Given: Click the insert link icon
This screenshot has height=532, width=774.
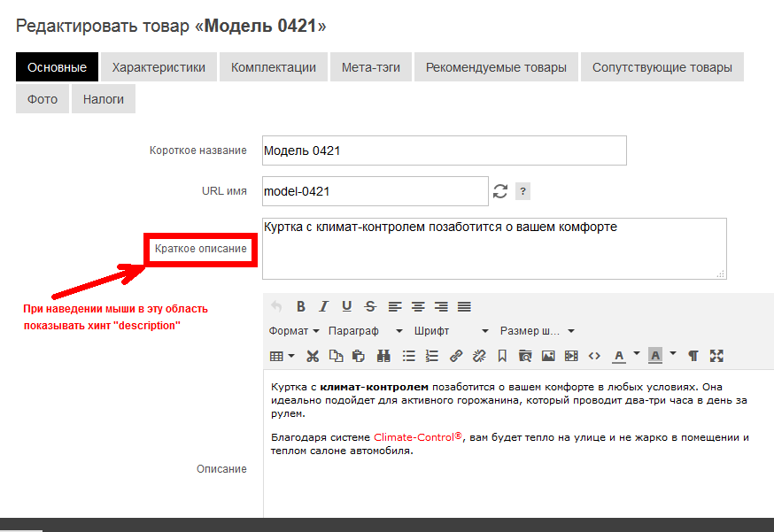Looking at the screenshot, I should (456, 356).
